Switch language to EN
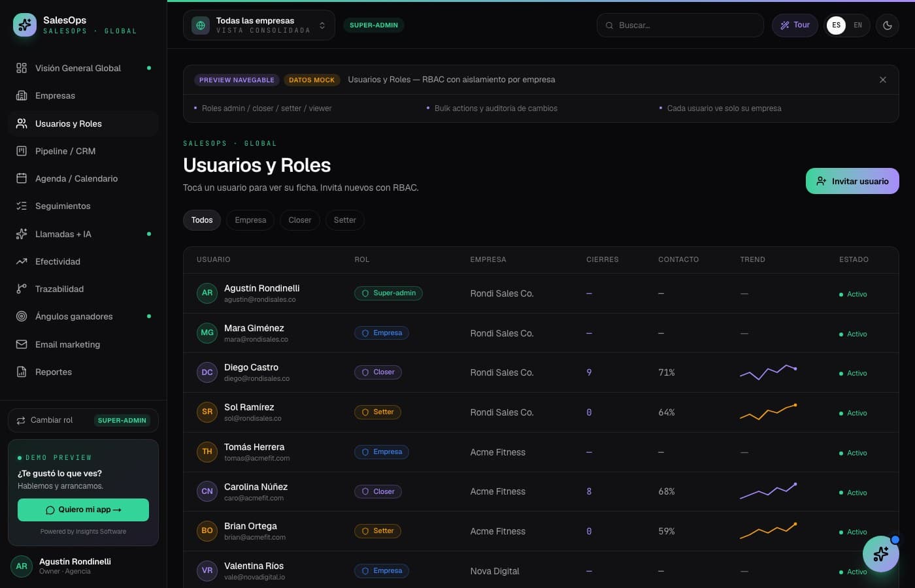915x588 pixels. [857, 25]
